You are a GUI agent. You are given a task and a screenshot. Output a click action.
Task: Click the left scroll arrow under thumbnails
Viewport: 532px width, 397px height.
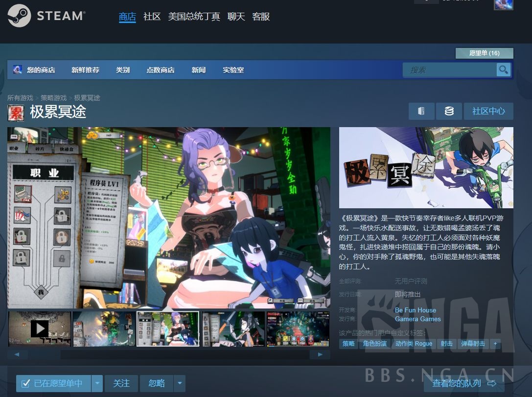[17, 354]
